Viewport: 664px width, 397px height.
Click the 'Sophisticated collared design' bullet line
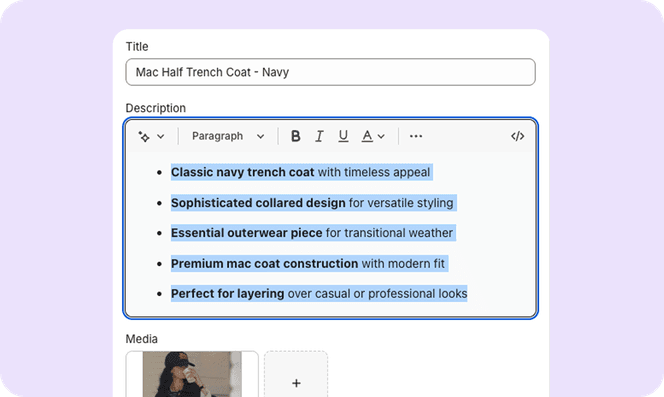(x=312, y=203)
